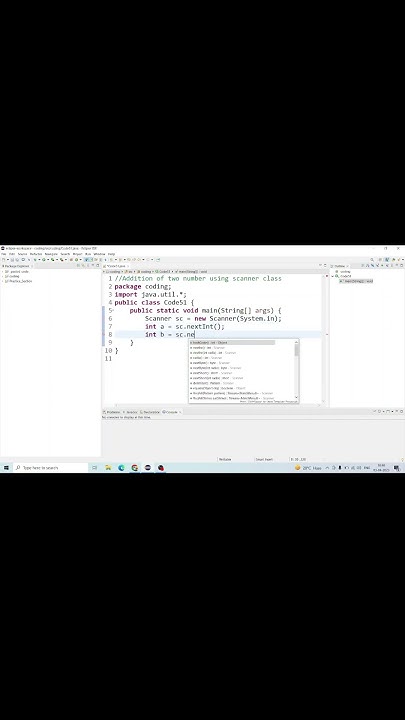Collapse the Code51 node in Outline
The height and width of the screenshot is (720, 405).
[332, 276]
